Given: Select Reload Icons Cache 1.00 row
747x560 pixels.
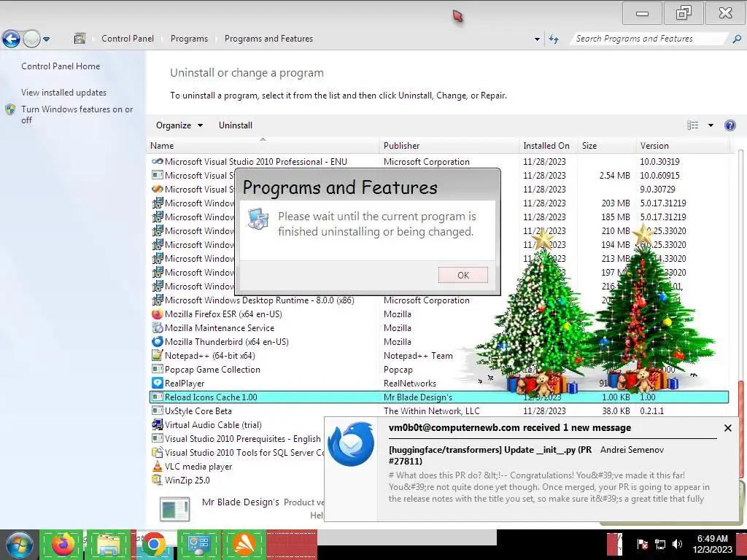Looking at the screenshot, I should pos(439,397).
